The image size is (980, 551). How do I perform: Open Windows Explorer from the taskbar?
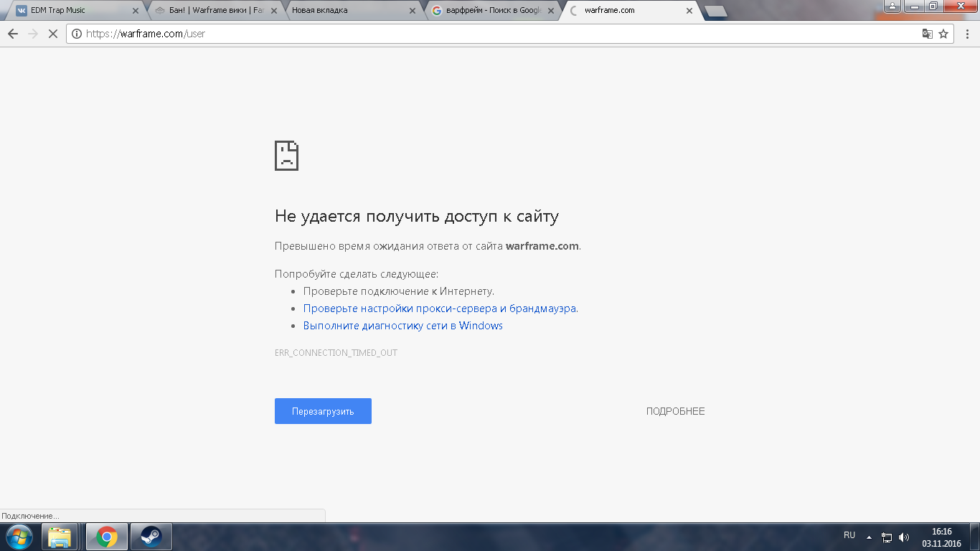pyautogui.click(x=60, y=537)
